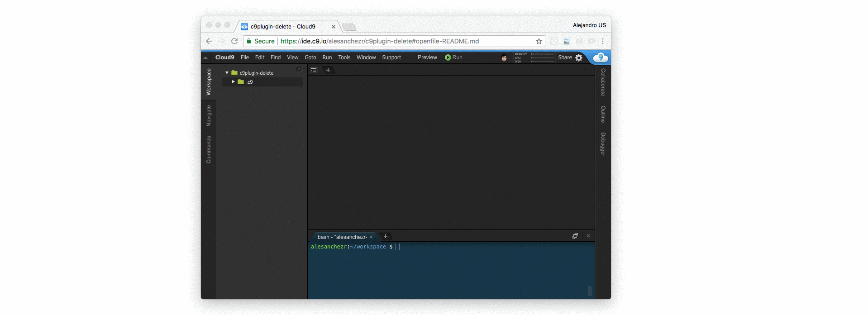Viewport: 868px width, 315px height.
Task: Open preferences via the gear icon
Action: point(579,57)
